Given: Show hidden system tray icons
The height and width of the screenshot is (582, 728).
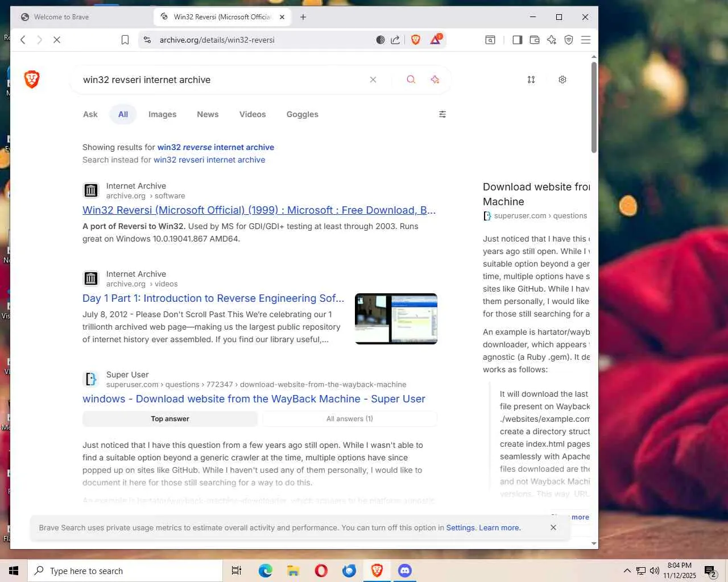Looking at the screenshot, I should [x=627, y=571].
